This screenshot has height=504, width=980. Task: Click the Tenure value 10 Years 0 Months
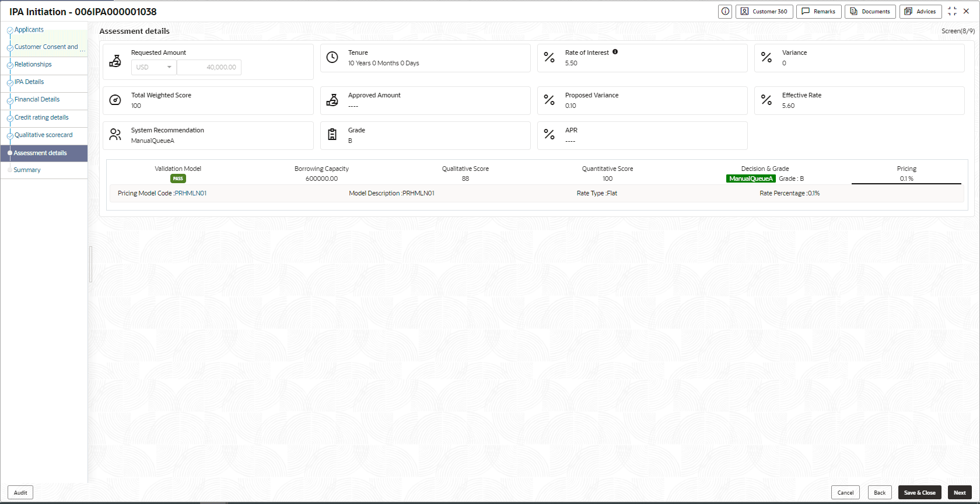coord(383,63)
